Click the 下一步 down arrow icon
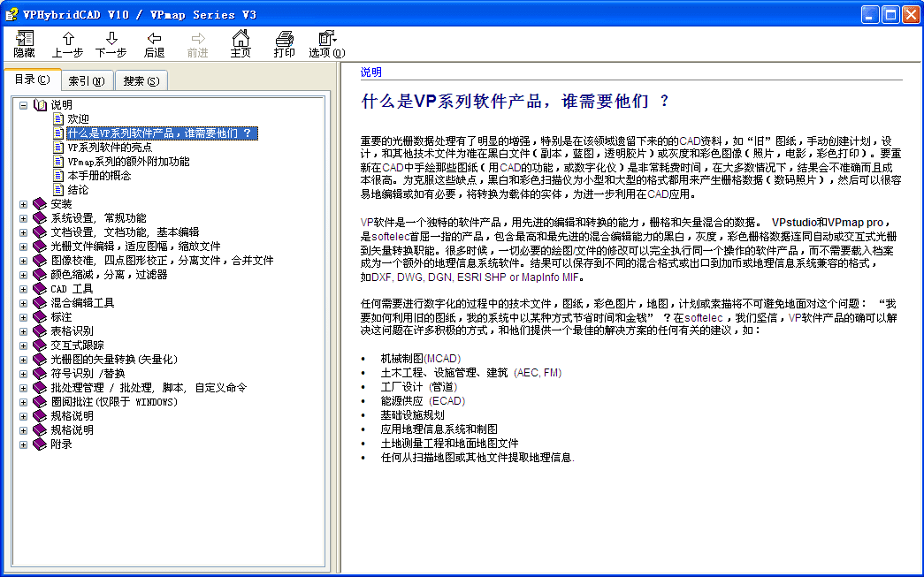The height and width of the screenshot is (577, 924). (x=111, y=39)
